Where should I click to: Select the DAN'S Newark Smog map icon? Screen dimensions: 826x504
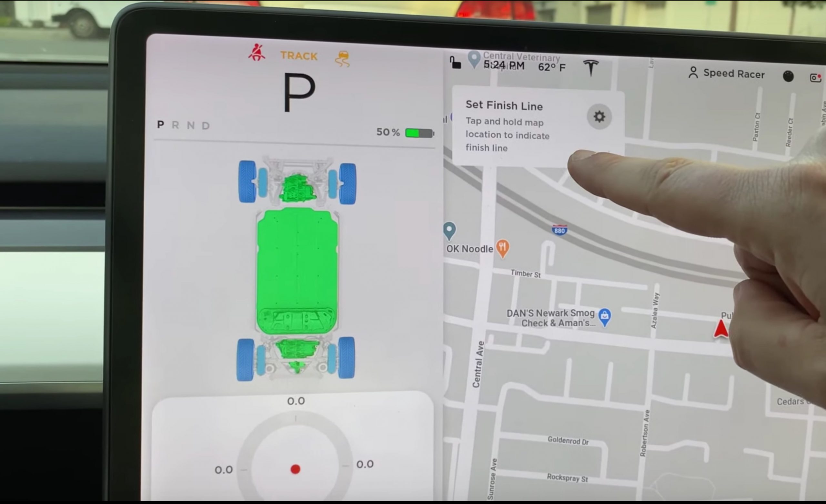(605, 314)
